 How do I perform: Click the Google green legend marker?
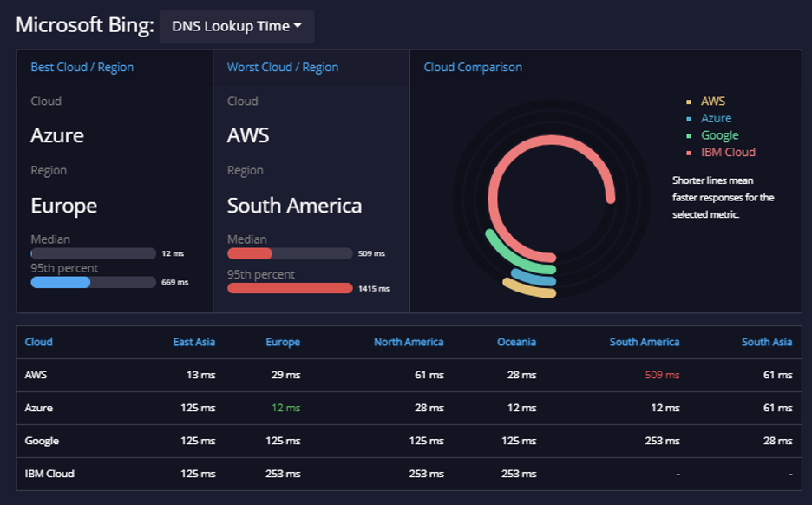pos(688,135)
